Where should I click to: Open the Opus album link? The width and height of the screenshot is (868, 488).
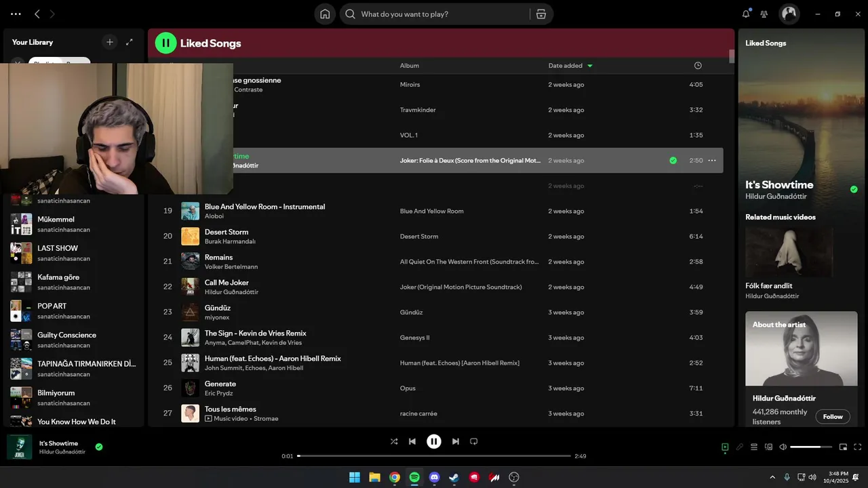pos(408,388)
